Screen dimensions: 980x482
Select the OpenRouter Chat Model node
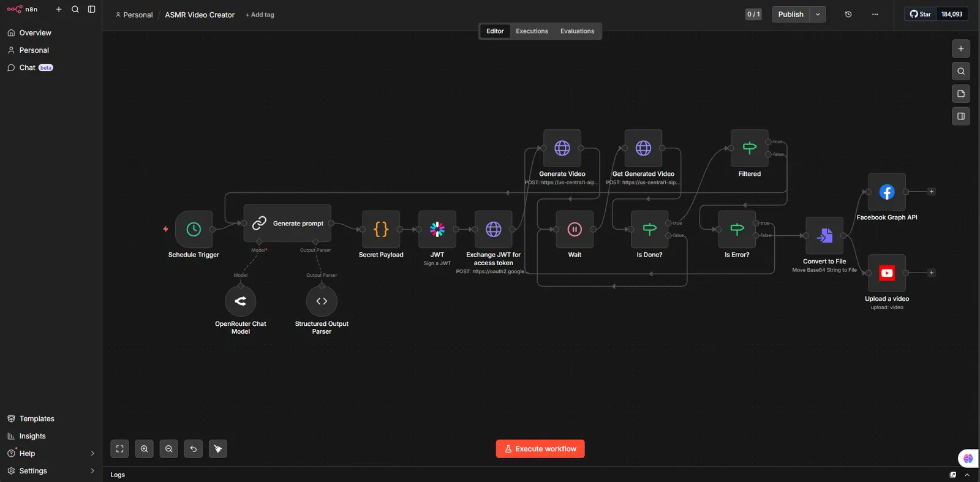[241, 301]
